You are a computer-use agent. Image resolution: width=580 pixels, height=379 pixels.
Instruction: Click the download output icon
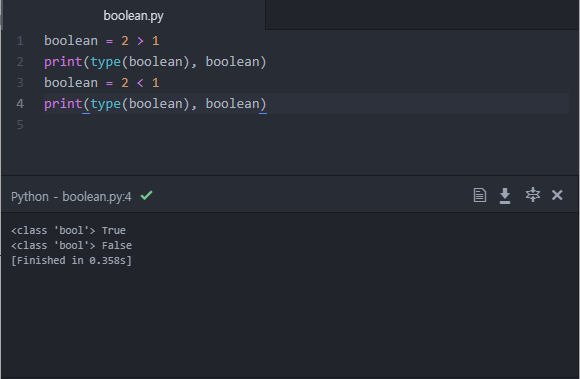[x=505, y=196]
